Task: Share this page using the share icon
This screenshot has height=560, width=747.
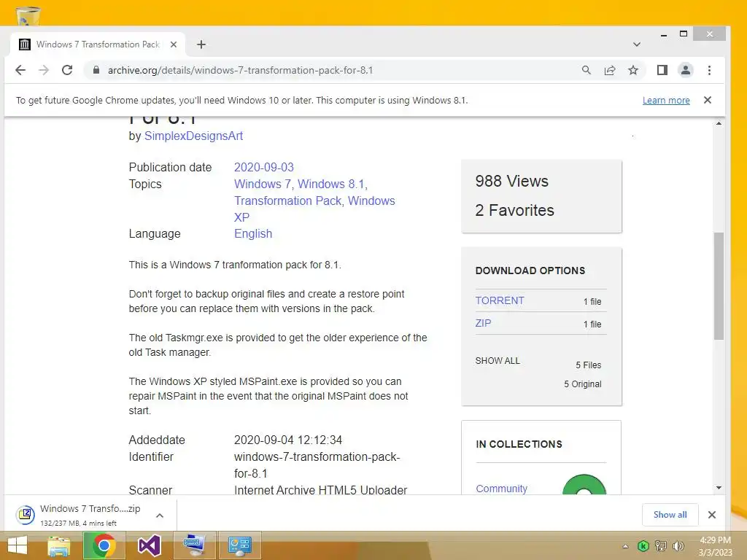Action: [610, 70]
